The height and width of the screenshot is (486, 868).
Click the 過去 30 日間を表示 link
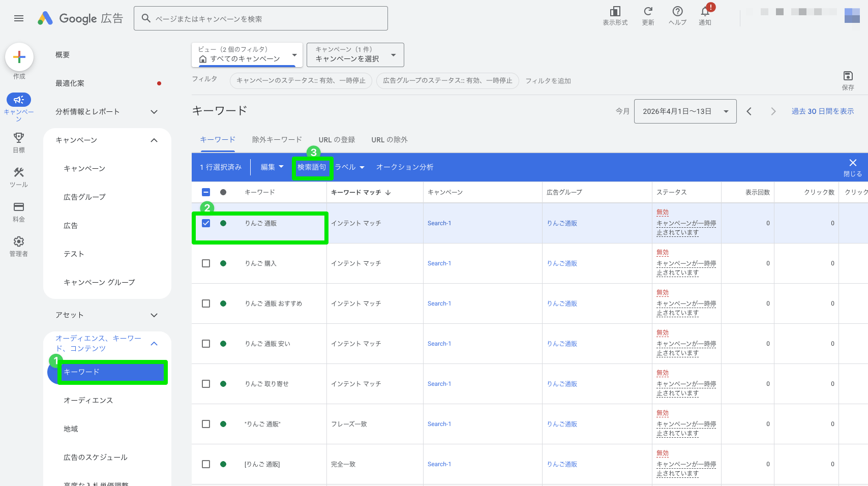(x=823, y=111)
